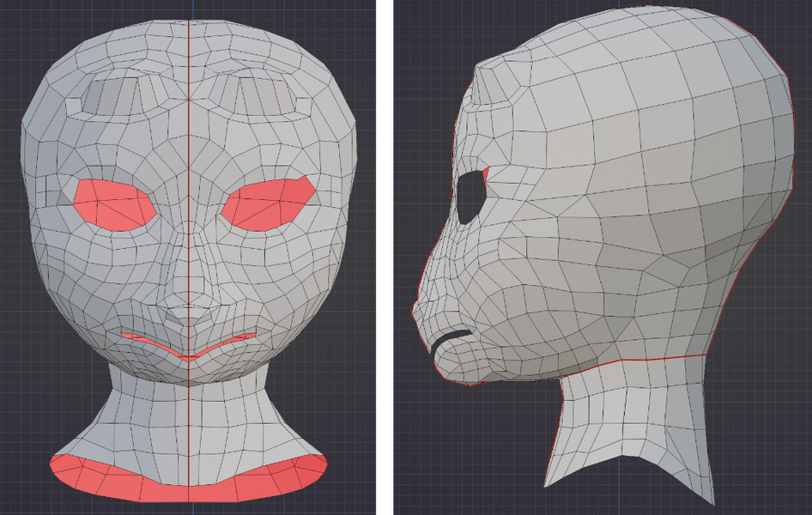Select the left eye socket red faces
The image size is (812, 515).
112,202
